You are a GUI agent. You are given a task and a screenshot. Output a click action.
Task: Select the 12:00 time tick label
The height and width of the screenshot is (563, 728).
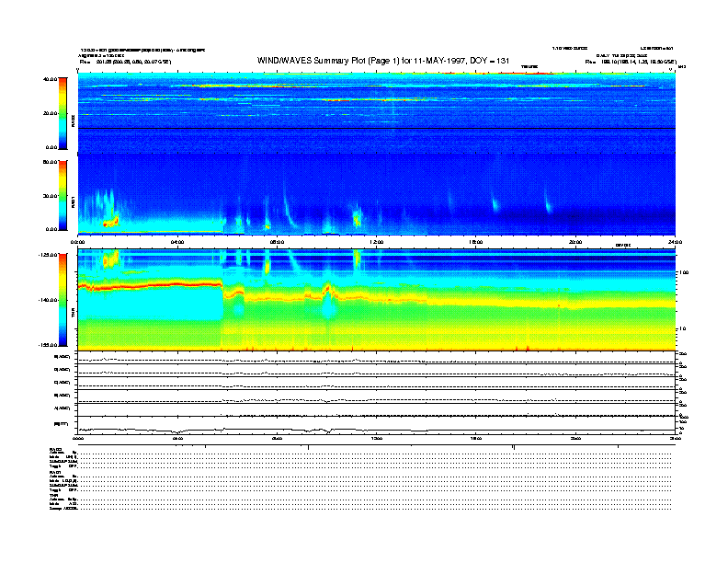coord(376,242)
